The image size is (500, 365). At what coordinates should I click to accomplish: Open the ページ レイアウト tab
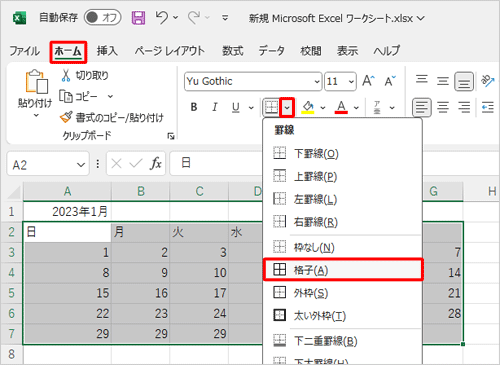pos(169,51)
